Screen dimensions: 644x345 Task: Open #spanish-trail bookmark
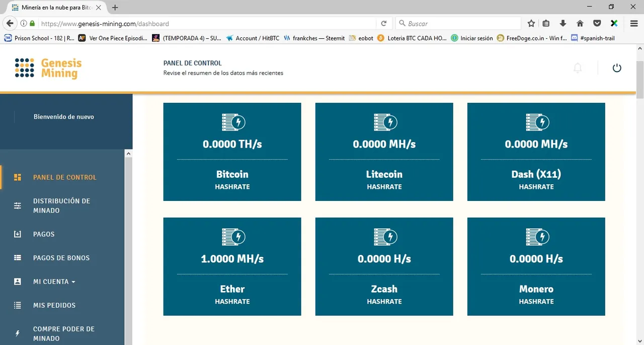tap(593, 38)
